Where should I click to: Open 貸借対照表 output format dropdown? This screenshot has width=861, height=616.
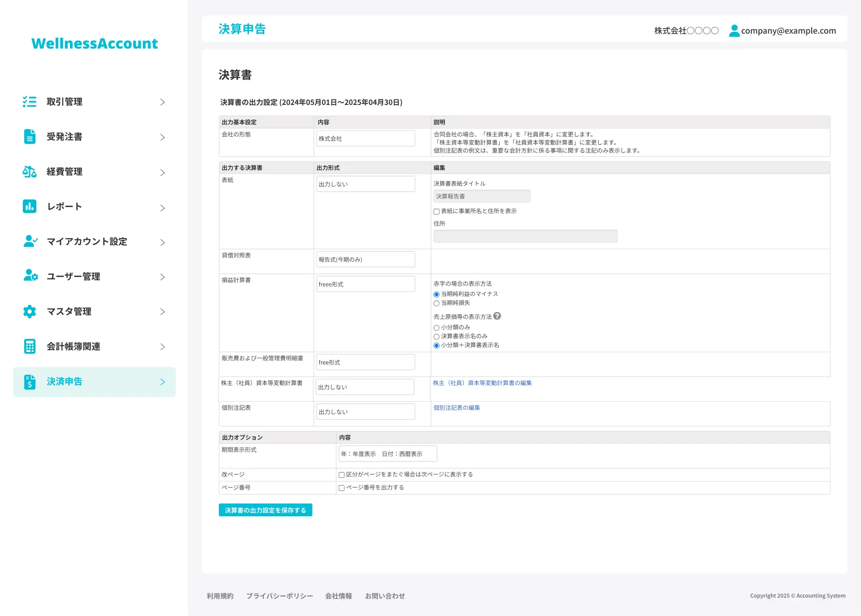point(365,259)
